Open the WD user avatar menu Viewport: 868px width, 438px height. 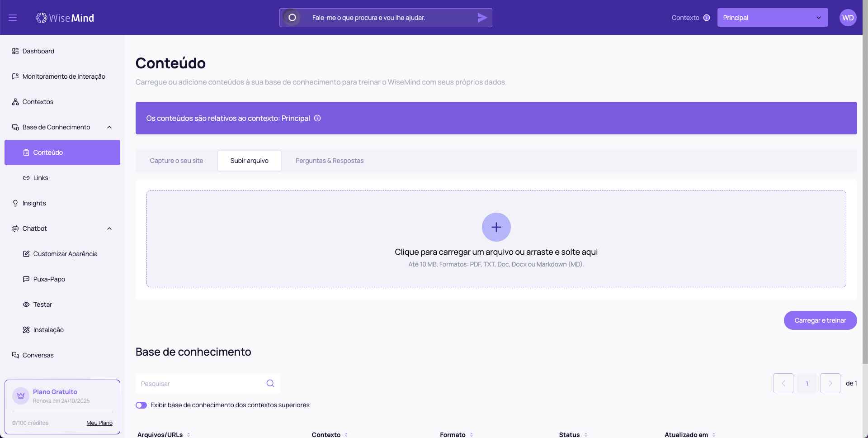[x=848, y=18]
